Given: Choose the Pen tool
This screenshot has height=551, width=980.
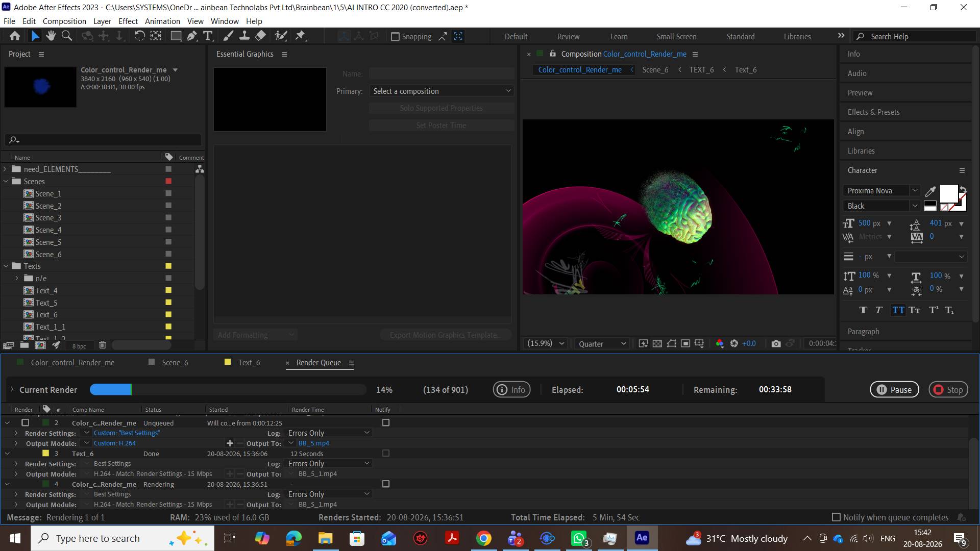Looking at the screenshot, I should pos(192,36).
